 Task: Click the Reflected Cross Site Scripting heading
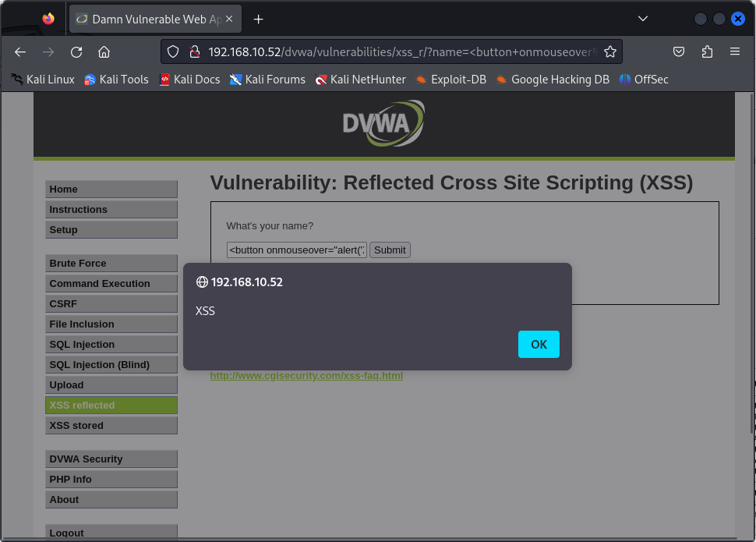point(451,183)
